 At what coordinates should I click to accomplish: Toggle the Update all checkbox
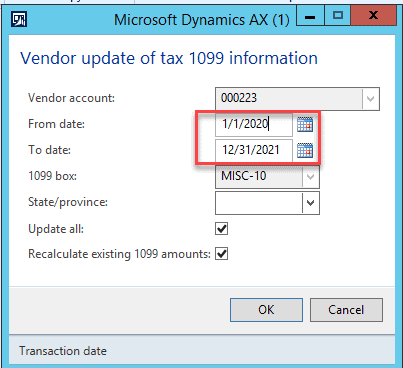click(222, 229)
